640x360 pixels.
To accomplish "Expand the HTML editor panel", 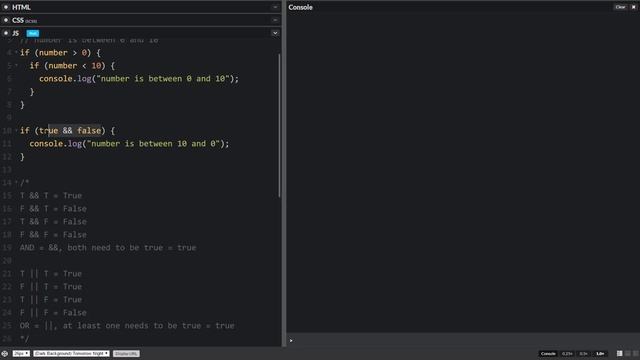I will [x=275, y=7].
